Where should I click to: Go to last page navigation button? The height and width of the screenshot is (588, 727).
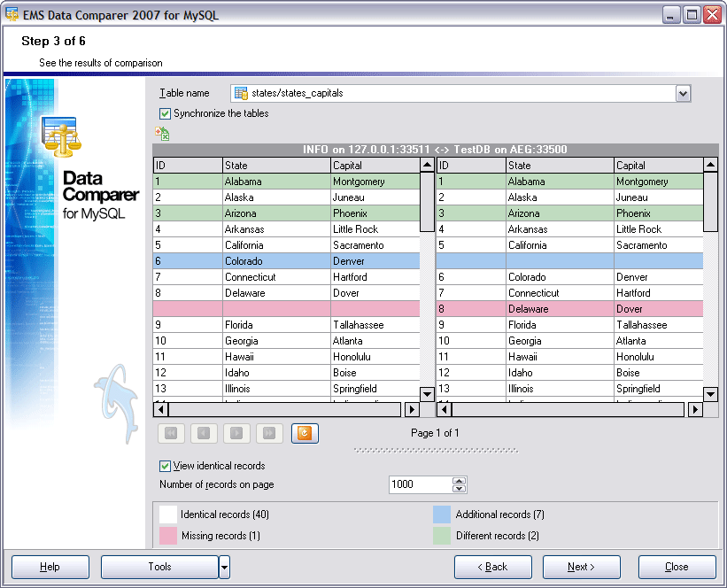tap(269, 433)
